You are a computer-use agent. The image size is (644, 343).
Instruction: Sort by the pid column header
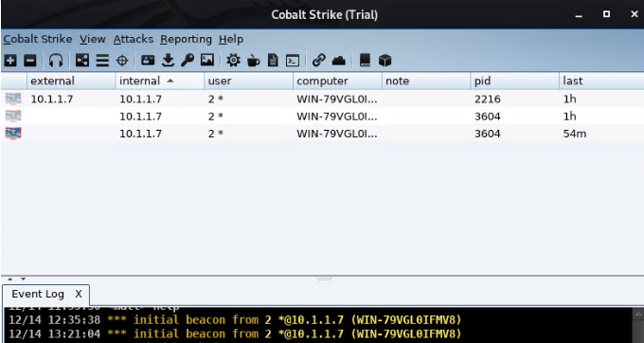[514, 81]
